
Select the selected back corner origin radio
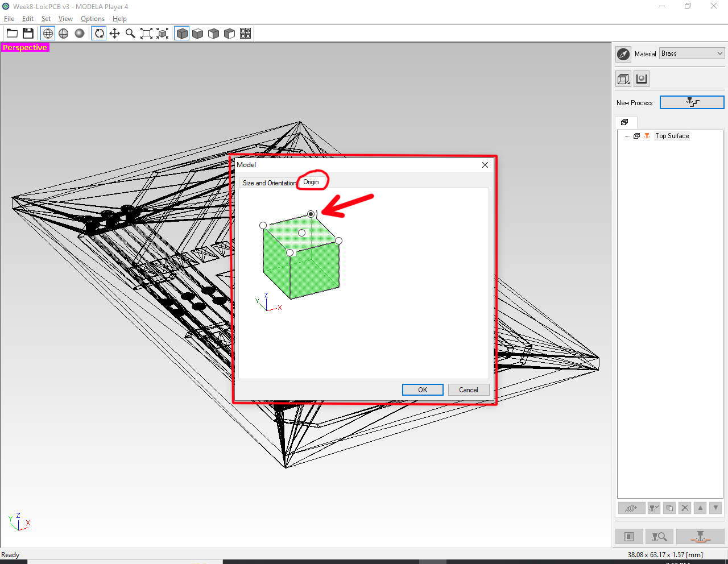tap(311, 214)
